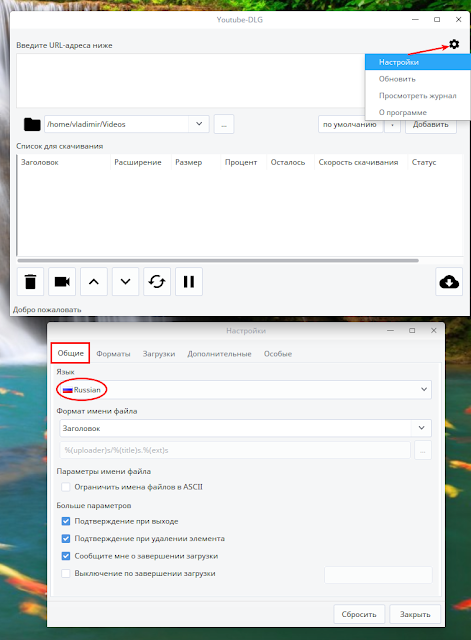Open the Russian language dropdown

[x=245, y=390]
